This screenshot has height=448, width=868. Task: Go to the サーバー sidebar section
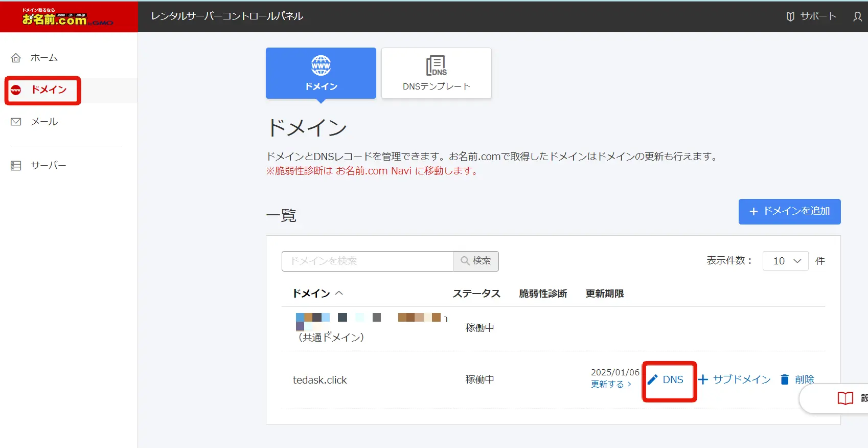coord(48,166)
